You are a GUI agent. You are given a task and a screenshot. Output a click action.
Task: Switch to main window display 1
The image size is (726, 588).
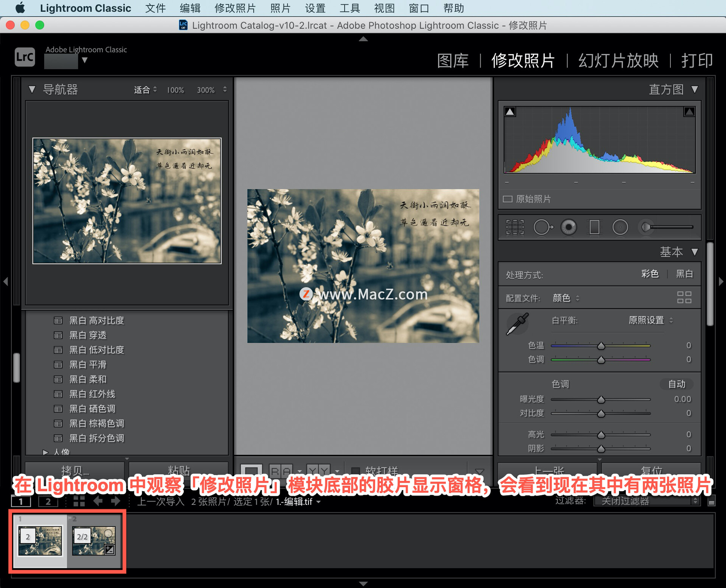point(21,501)
